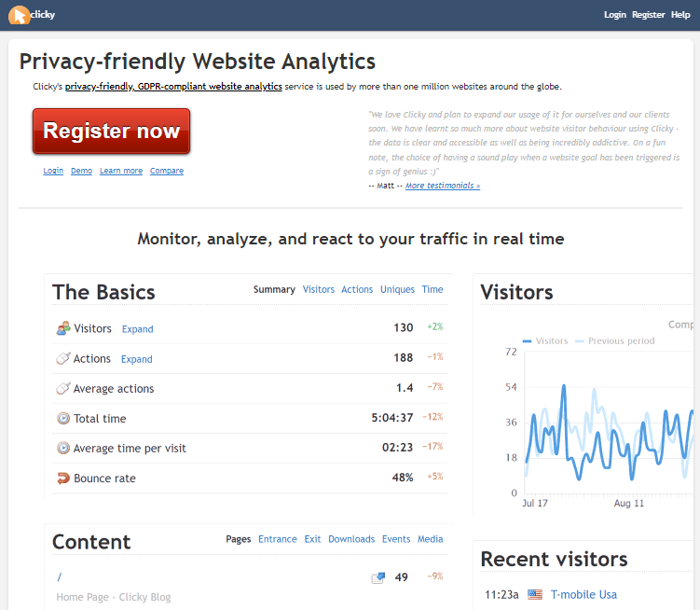Image resolution: width=700 pixels, height=610 pixels.
Task: Toggle the Previous period legend series
Action: (615, 341)
